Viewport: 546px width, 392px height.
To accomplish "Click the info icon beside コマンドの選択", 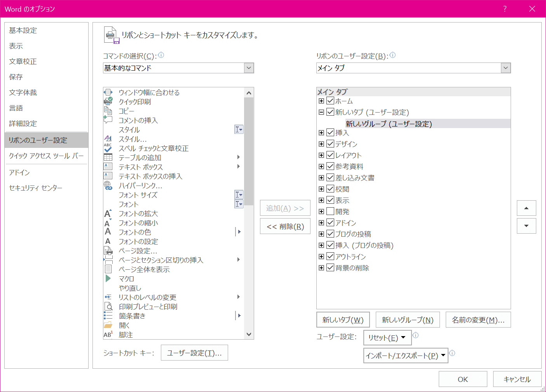I will (x=161, y=55).
